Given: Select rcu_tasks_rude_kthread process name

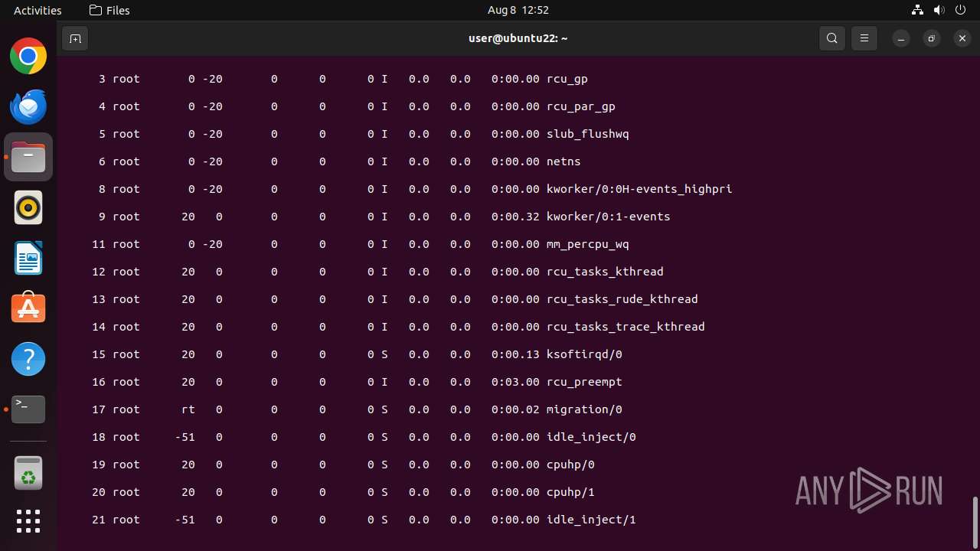Looking at the screenshot, I should point(622,299).
